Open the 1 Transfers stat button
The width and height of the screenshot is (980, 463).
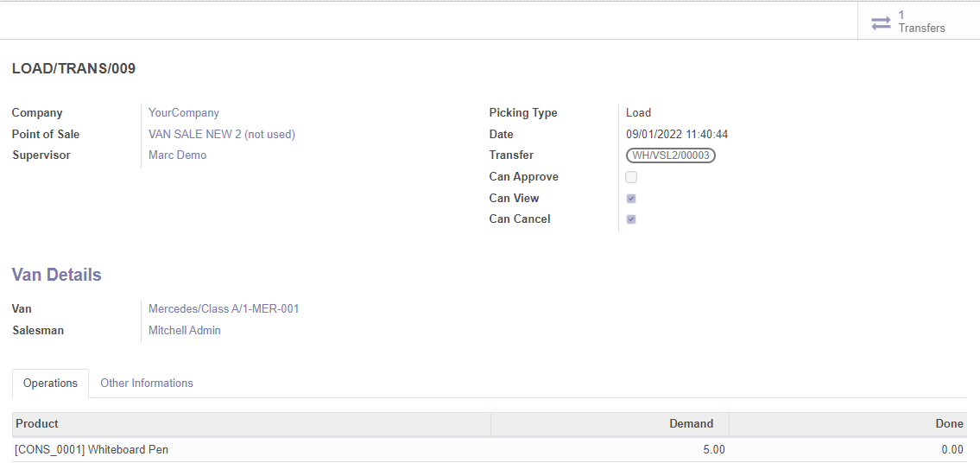[919, 22]
